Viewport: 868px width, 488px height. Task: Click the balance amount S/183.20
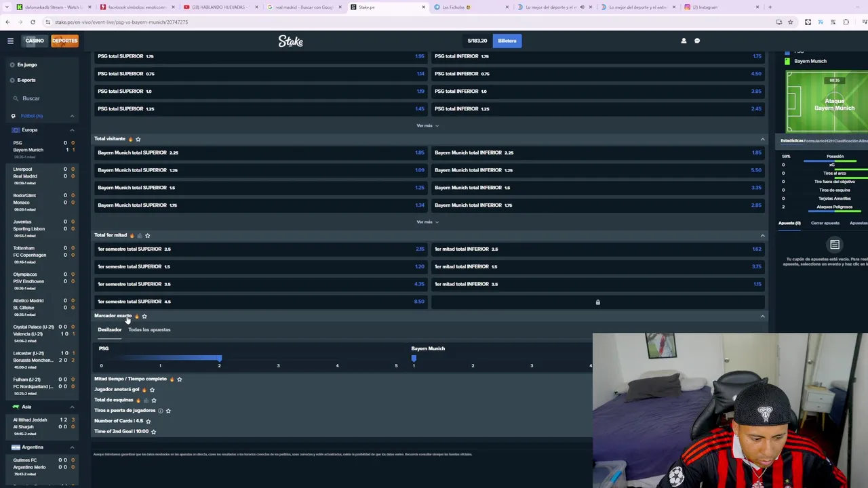[x=477, y=41]
